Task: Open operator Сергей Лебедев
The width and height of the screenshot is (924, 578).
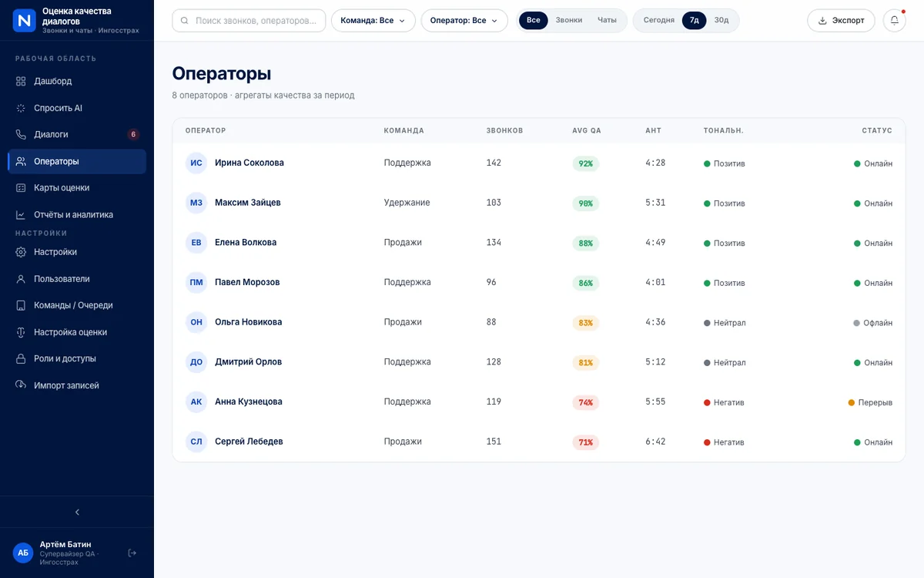Action: click(x=249, y=442)
